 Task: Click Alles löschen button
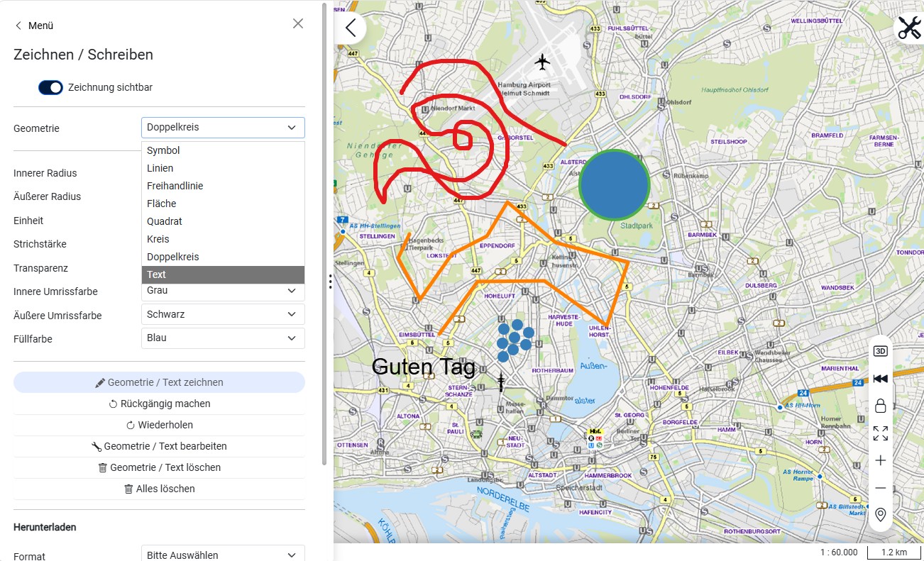coord(159,489)
